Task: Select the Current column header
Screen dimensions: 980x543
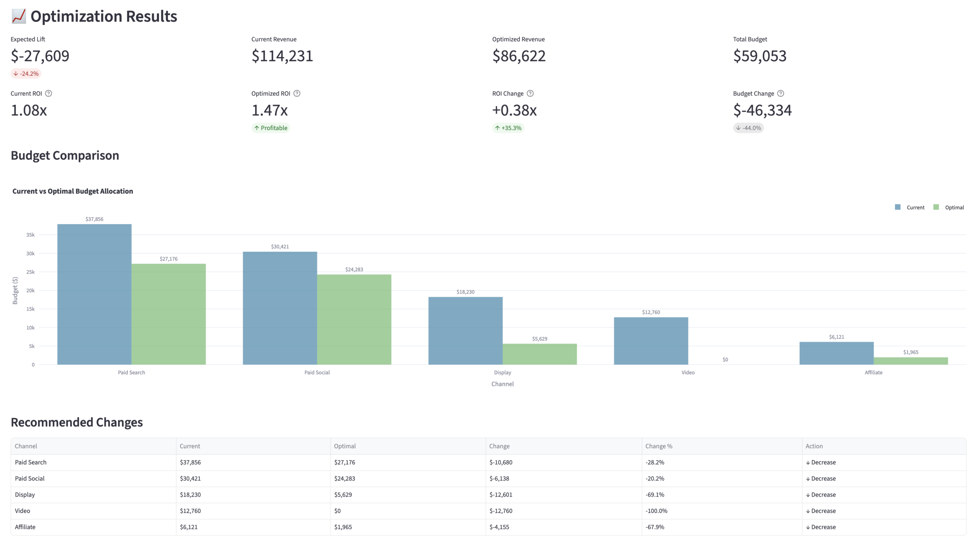Action: (189, 446)
